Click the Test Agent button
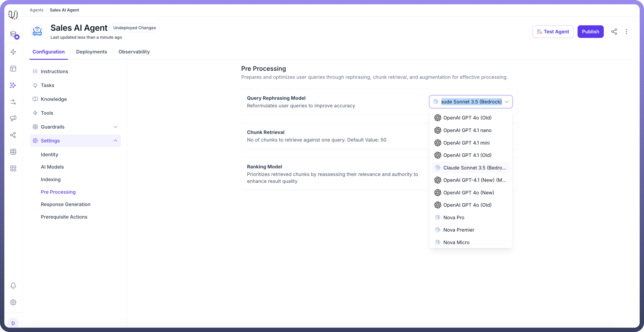Viewport: 644px width, 332px height. point(553,31)
